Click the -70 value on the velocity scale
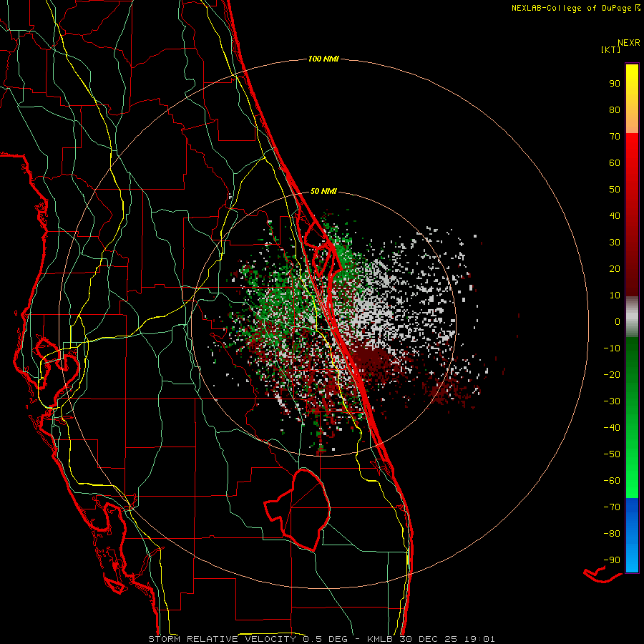The image size is (644, 644). tap(612, 507)
